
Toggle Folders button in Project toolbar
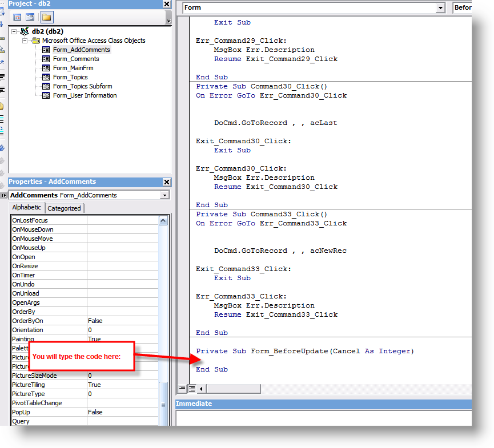point(47,17)
